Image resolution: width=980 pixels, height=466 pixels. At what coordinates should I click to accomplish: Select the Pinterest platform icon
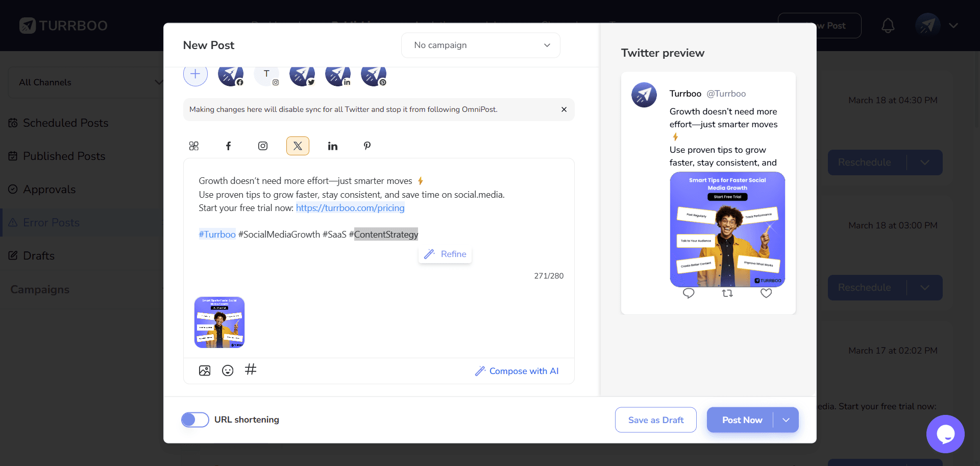point(367,146)
